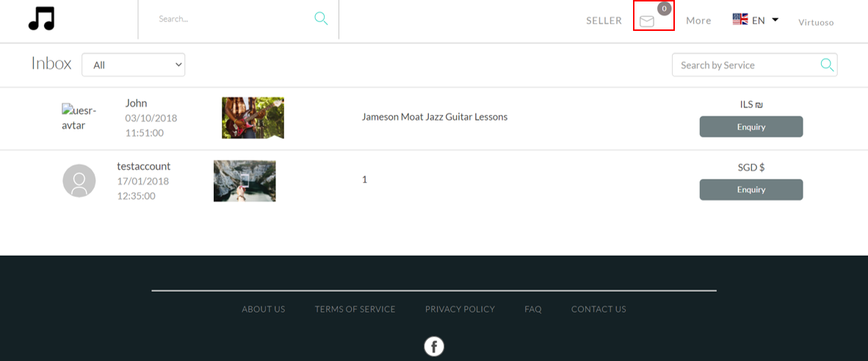868x361 pixels.
Task: Click testaccount's default avatar icon
Action: (79, 181)
